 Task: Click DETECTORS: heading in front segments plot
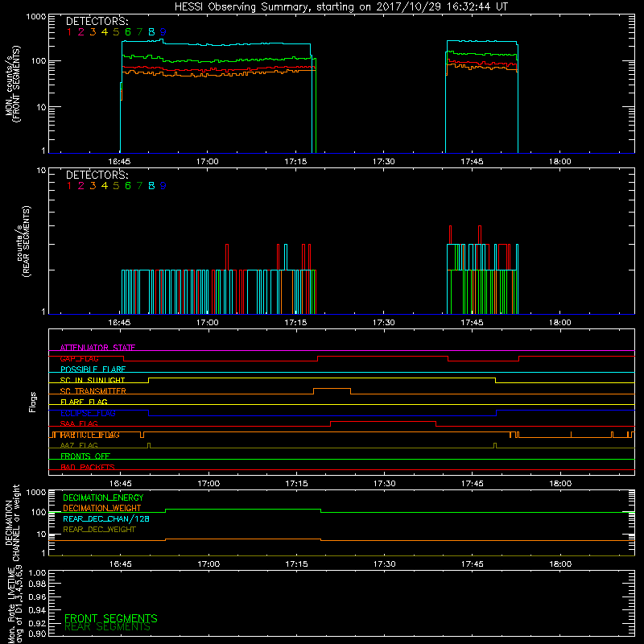click(x=97, y=21)
